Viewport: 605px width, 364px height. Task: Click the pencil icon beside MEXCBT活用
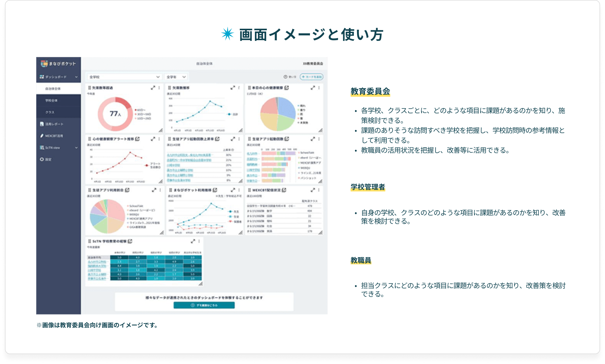point(42,136)
